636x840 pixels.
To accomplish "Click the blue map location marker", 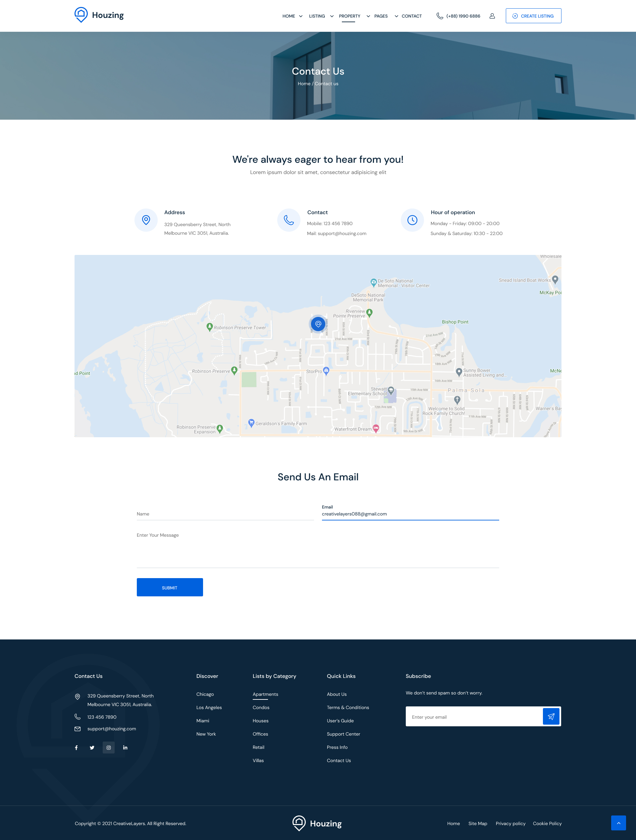I will [x=318, y=324].
